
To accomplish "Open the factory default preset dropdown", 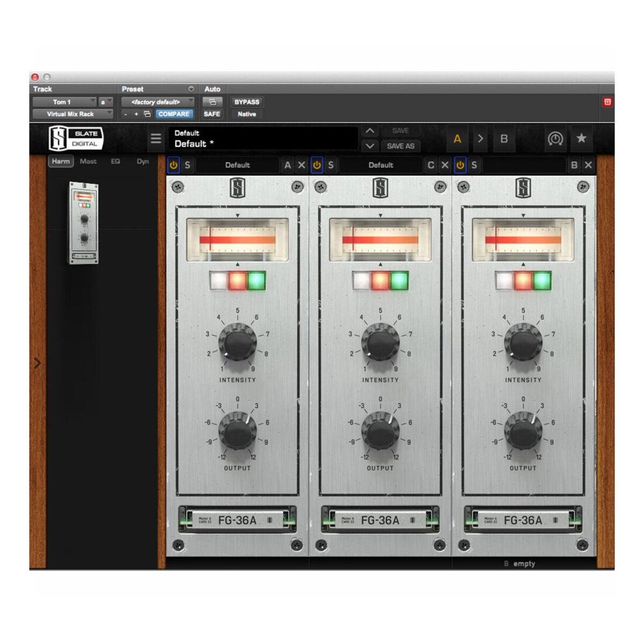I will (158, 102).
